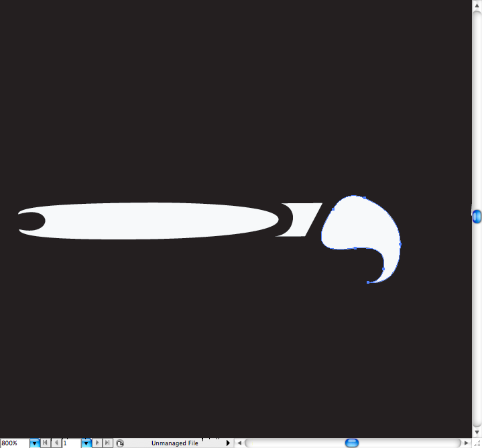
Task: Click the horizontal scrollbar right arrow
Action: coord(467,443)
